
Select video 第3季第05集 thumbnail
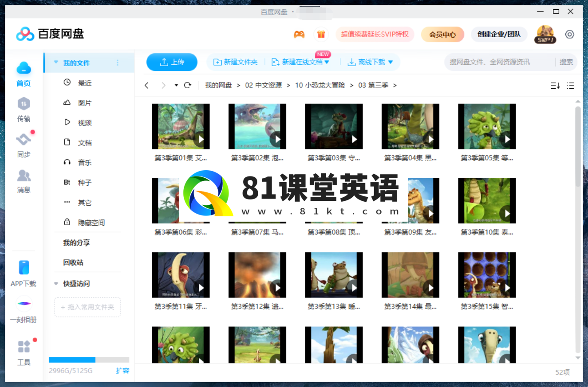point(487,126)
